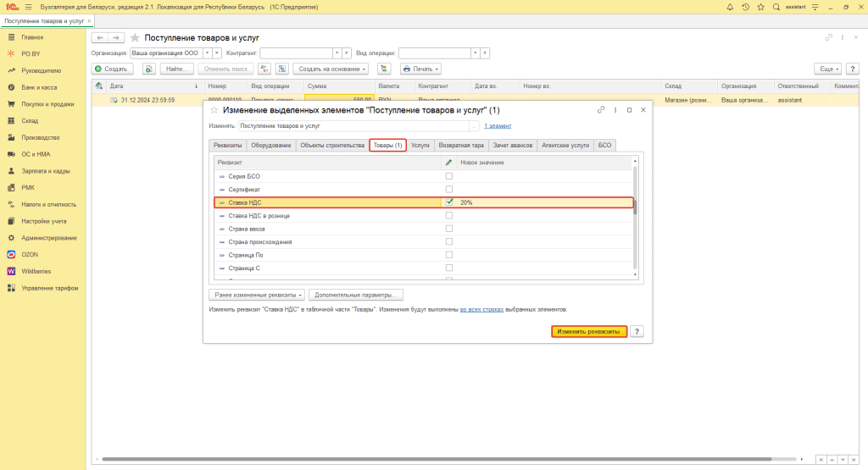
Task: Star the dialog 'Изменение выделенных элементов'
Action: [214, 110]
